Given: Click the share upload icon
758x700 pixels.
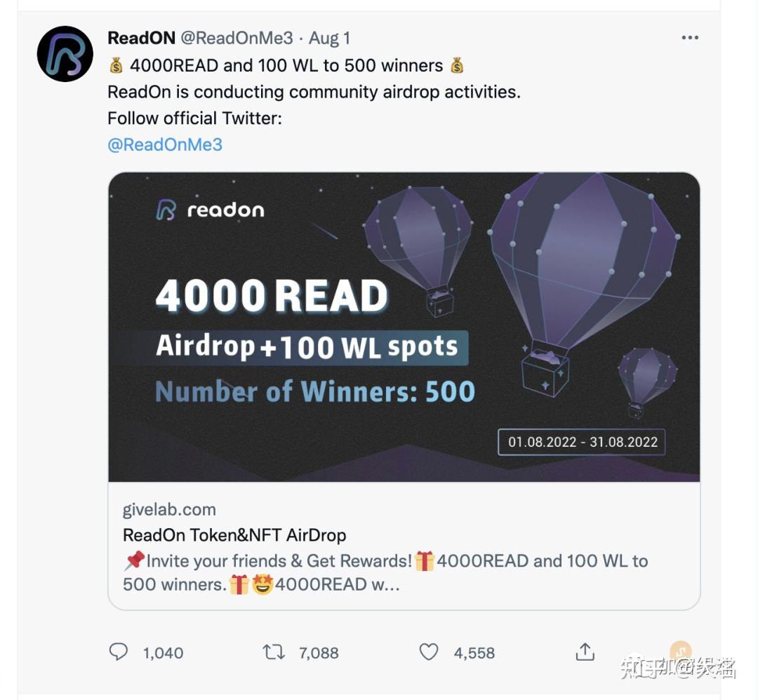Looking at the screenshot, I should [585, 652].
